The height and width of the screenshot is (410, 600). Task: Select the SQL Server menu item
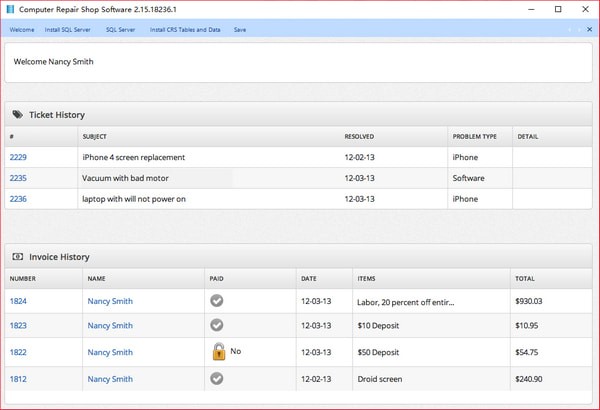coord(121,30)
